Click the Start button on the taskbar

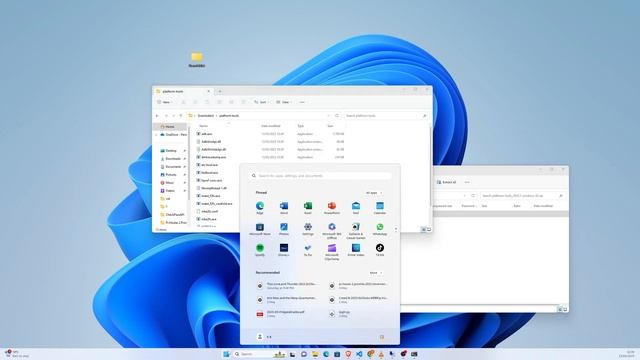(226, 354)
